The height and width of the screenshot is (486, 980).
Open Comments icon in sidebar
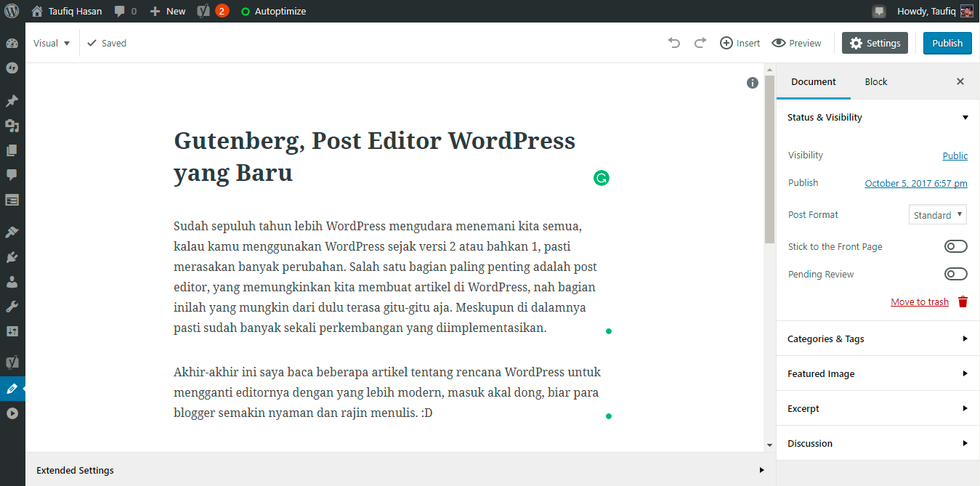(12, 175)
